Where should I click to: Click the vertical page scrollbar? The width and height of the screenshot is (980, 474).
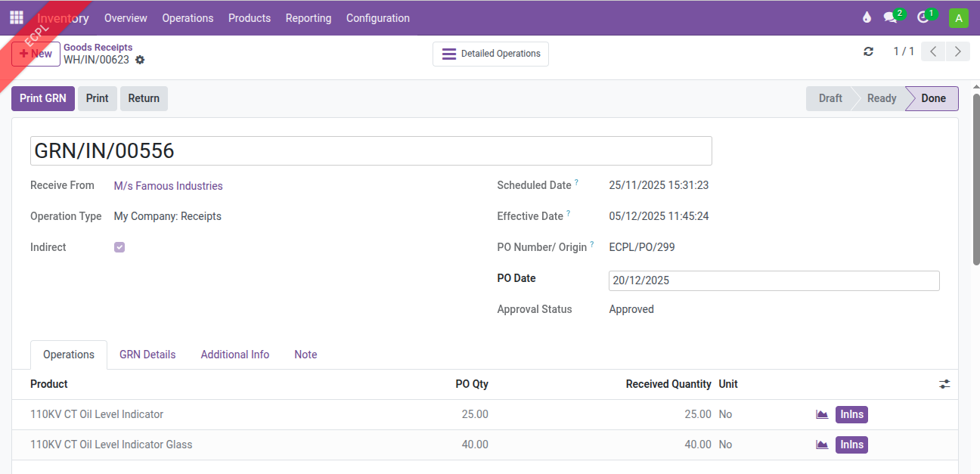(975, 181)
